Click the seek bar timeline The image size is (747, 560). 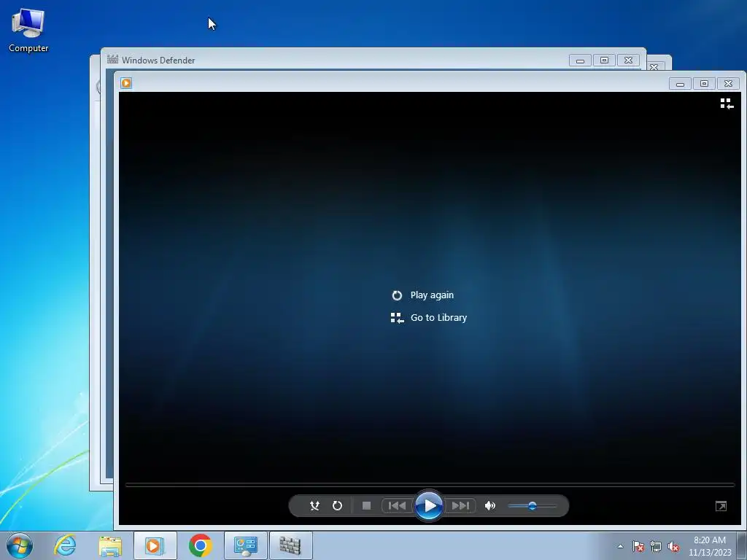[429, 485]
